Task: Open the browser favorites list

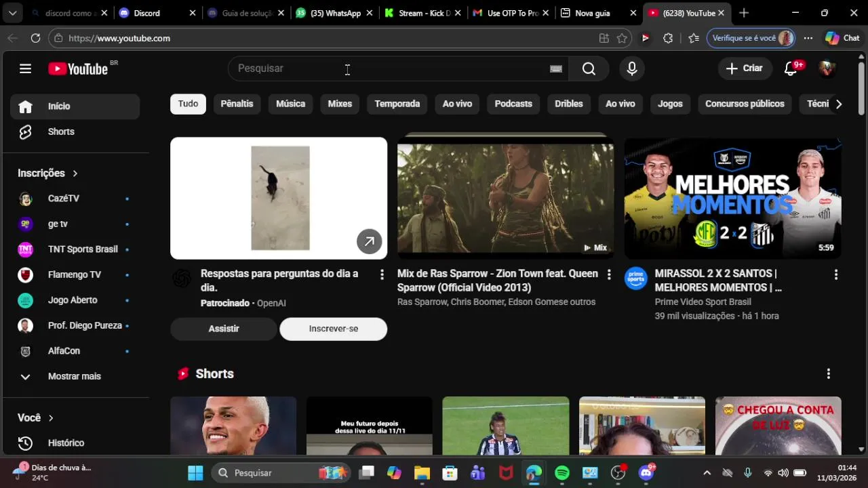Action: [693, 38]
